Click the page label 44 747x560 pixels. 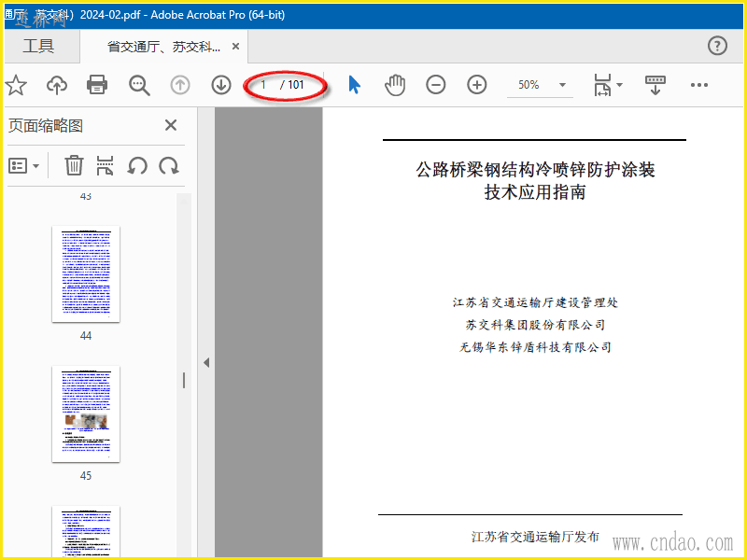[x=86, y=336]
